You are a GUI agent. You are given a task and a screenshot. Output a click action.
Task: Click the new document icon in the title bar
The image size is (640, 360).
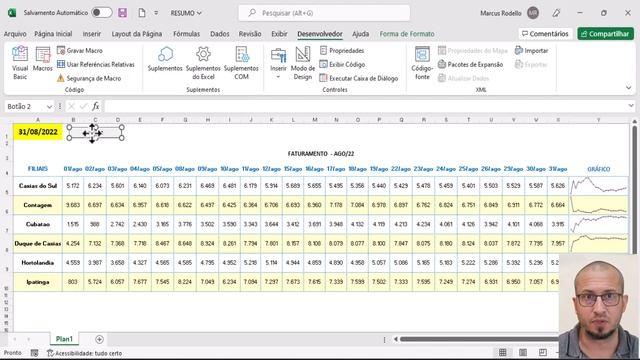coord(142,13)
